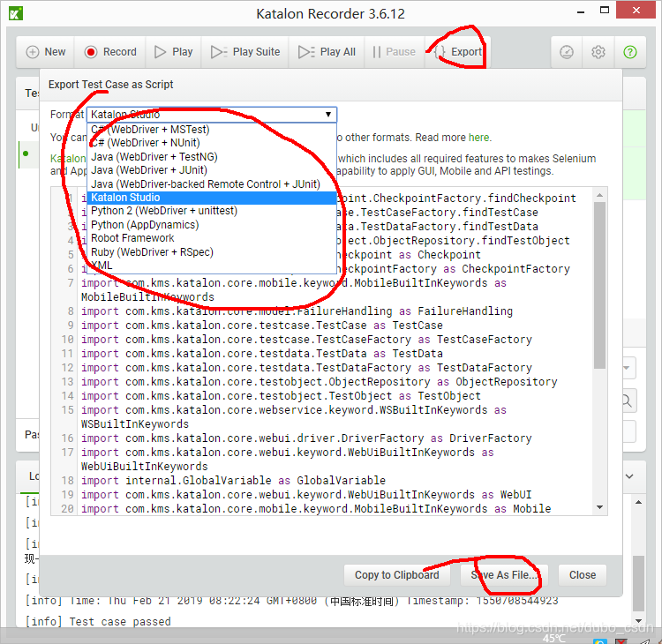
Task: Follow the green 'here' link
Action: [x=478, y=138]
